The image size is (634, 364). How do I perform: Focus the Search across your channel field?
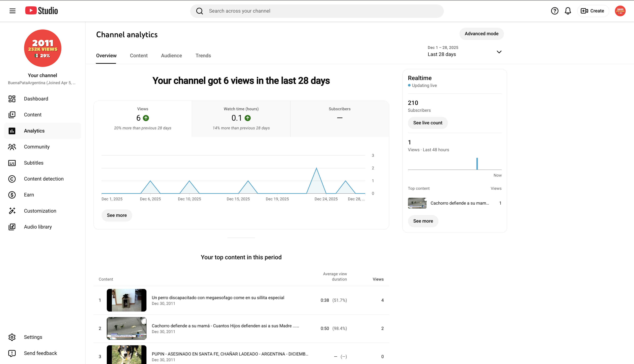click(x=317, y=11)
